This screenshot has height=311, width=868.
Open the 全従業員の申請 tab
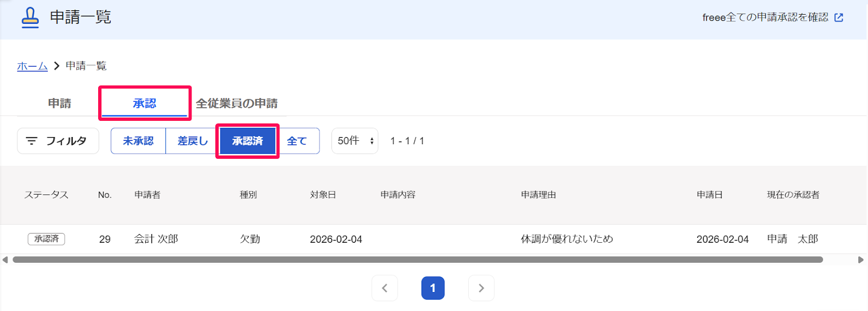(x=237, y=103)
